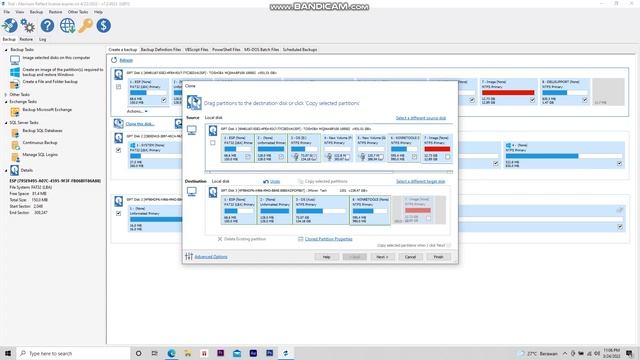Toggle checkbox on main window Disk 1 ESP partition
Screen dimensions: 640x360
(164, 100)
